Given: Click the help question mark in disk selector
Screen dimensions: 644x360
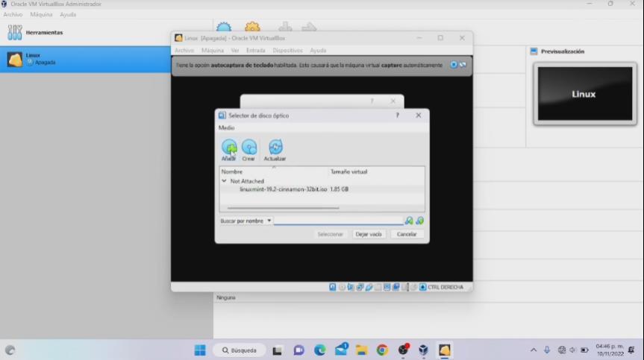Looking at the screenshot, I should (x=397, y=116).
